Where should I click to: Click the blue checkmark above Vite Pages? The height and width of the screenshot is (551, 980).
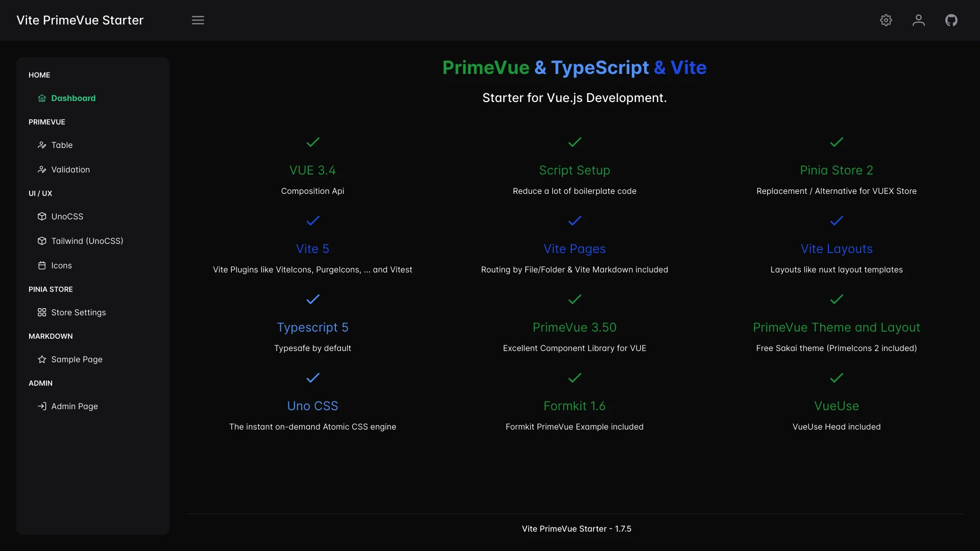pos(575,221)
